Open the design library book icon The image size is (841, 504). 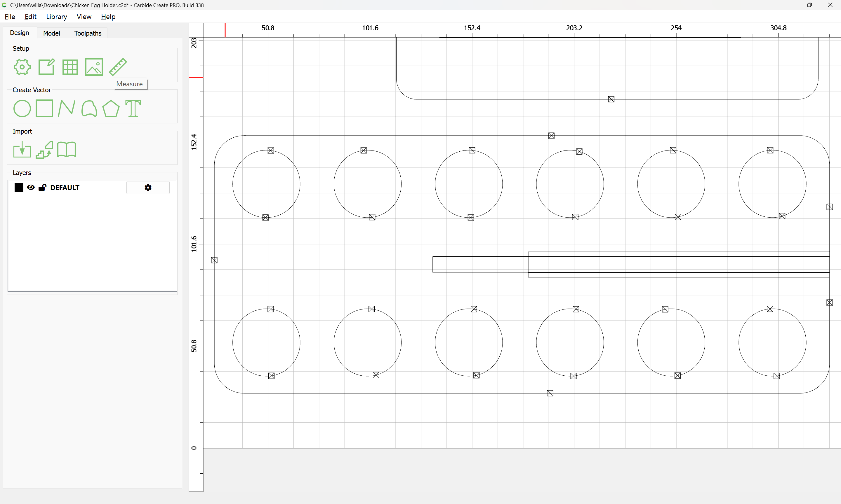click(67, 150)
